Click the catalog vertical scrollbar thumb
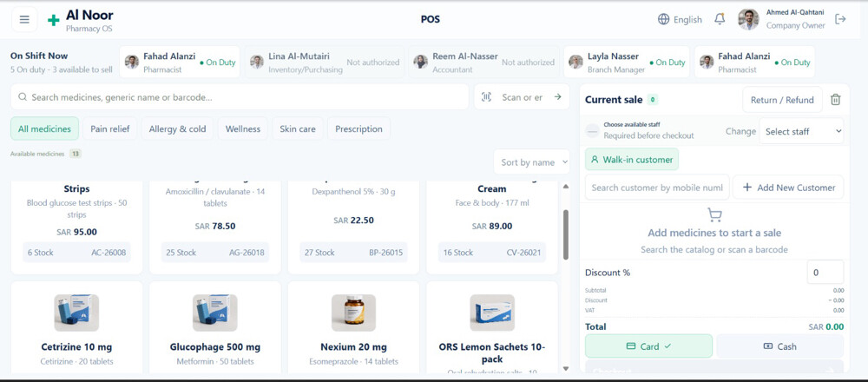The image size is (868, 382). pos(566,234)
